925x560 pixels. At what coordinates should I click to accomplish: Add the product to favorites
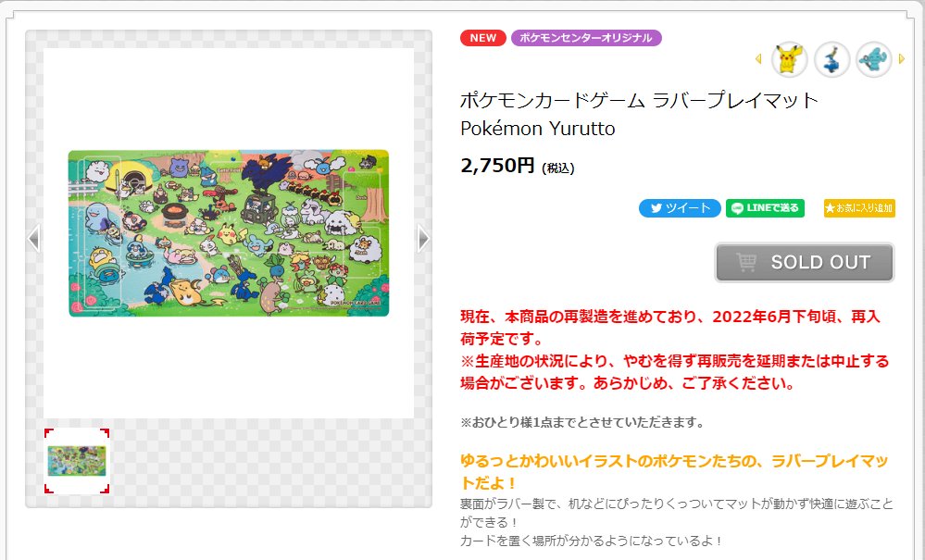point(859,208)
